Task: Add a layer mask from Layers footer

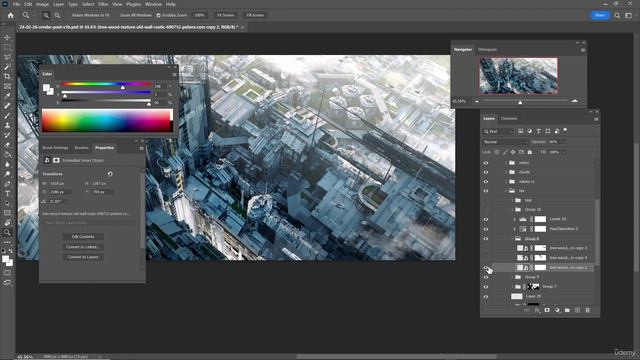Action: pos(547,310)
